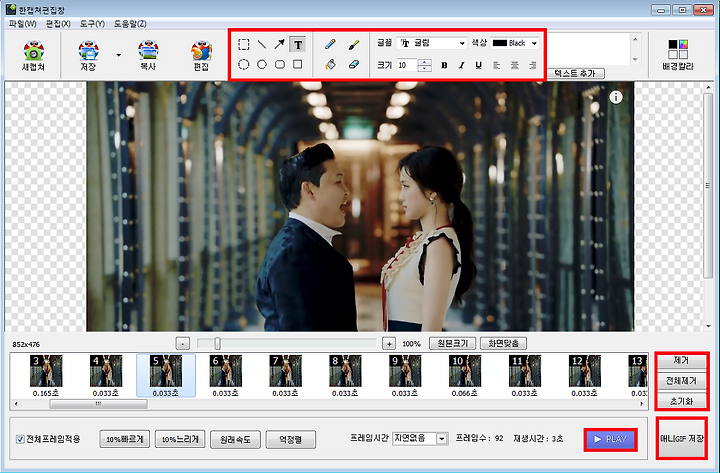Select the brush tool
This screenshot has width=720, height=473.
[x=354, y=45]
